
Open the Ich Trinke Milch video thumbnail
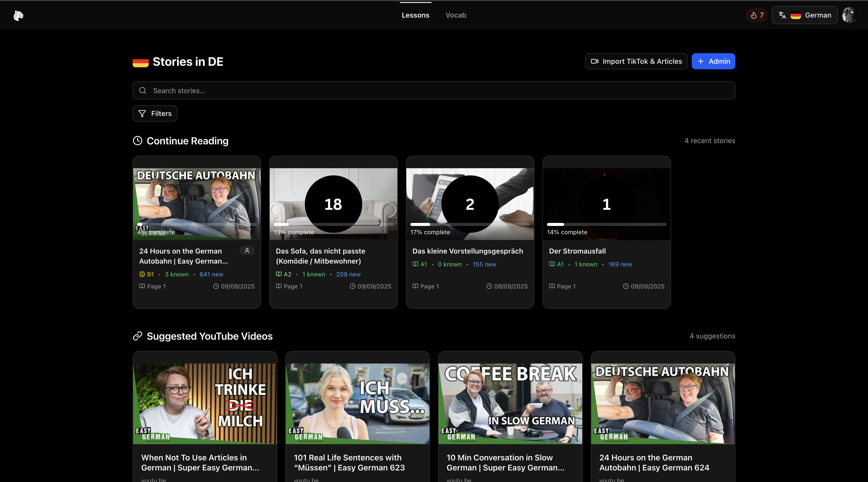(205, 403)
